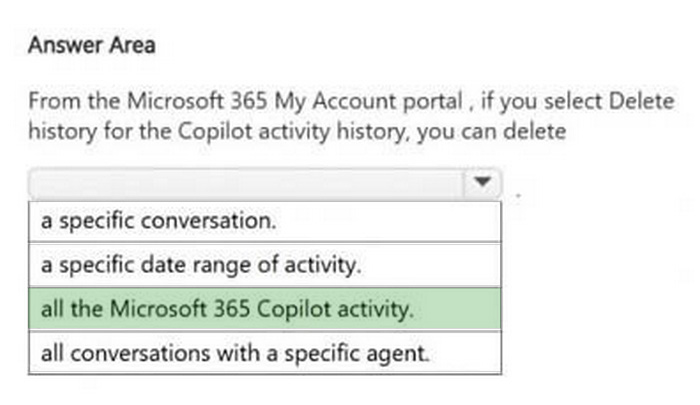Choose 'a specific date range of activity.'
Image resolution: width=700 pixels, height=405 pixels.
click(265, 265)
